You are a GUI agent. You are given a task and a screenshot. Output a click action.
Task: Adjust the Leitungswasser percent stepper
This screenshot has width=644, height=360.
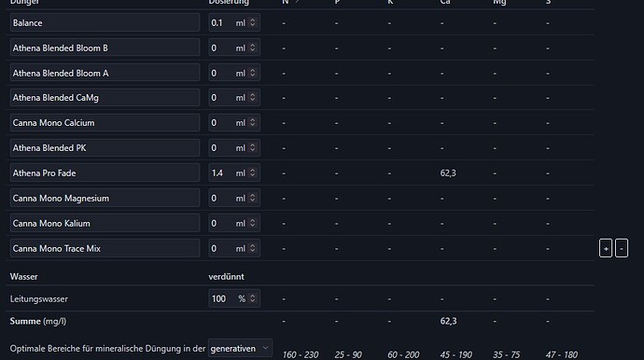click(x=253, y=298)
